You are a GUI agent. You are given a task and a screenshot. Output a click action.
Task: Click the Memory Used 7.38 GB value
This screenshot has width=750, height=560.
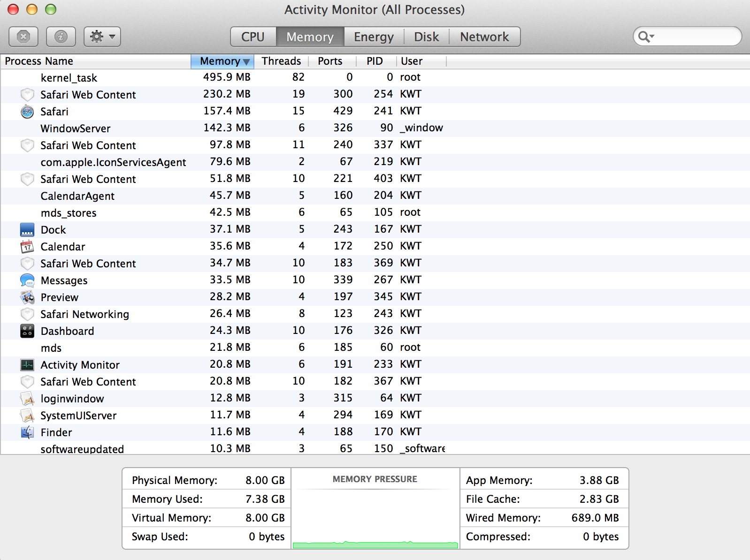265,499
